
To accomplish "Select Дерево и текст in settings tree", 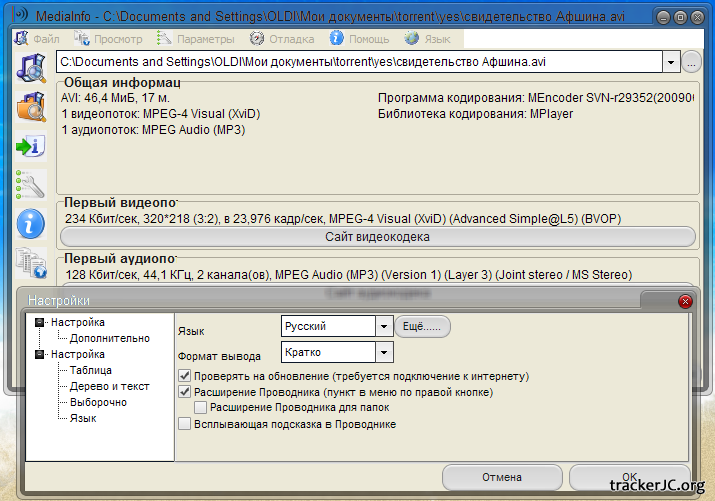I will click(x=109, y=386).
